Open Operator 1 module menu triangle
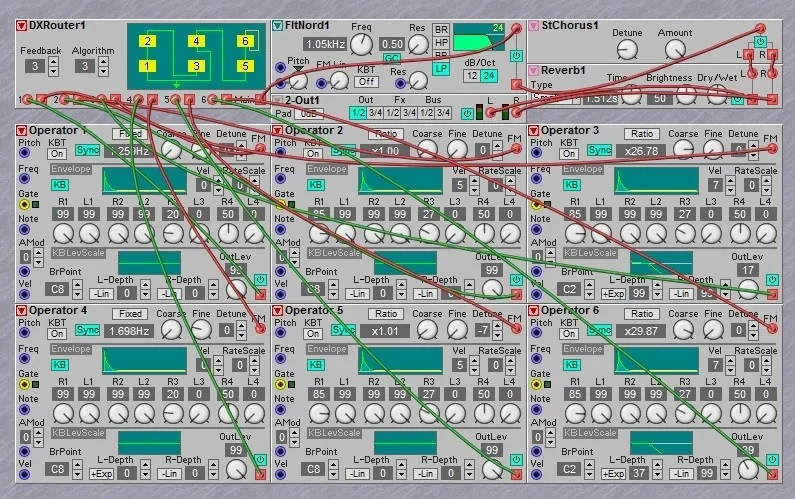The height and width of the screenshot is (499, 795). [21, 130]
